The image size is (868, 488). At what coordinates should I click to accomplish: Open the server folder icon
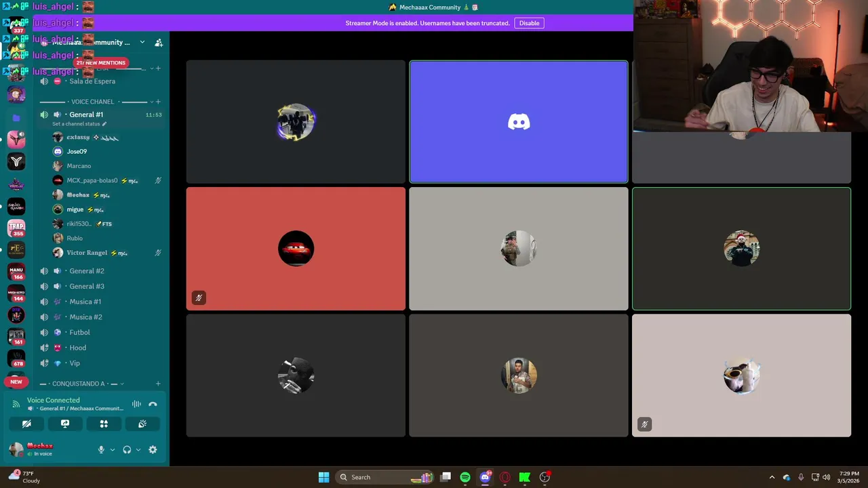pyautogui.click(x=16, y=117)
